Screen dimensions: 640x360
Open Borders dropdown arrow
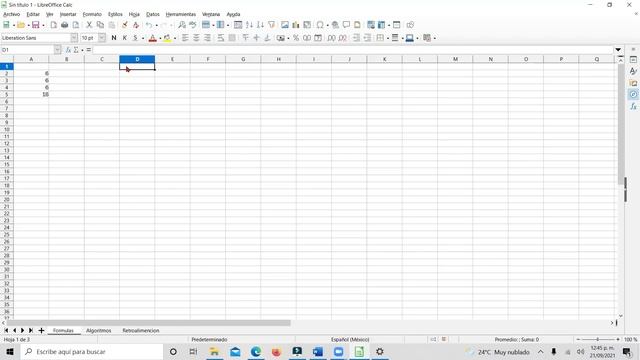coord(387,38)
